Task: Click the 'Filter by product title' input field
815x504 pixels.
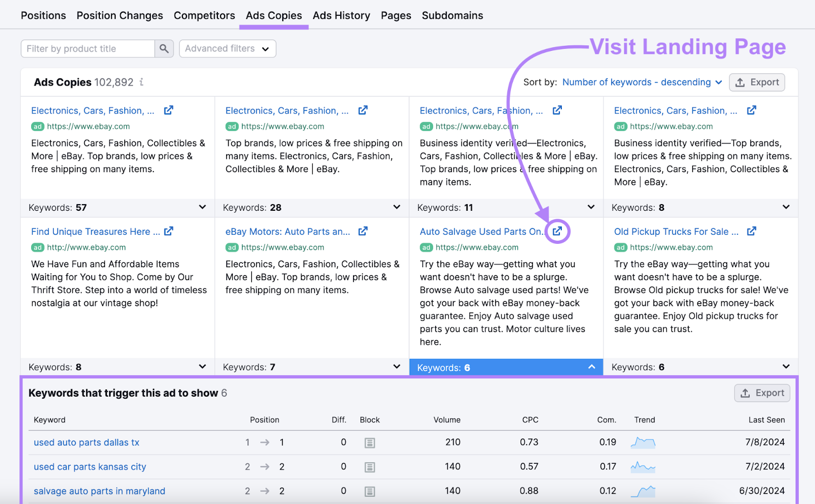Action: pyautogui.click(x=87, y=48)
